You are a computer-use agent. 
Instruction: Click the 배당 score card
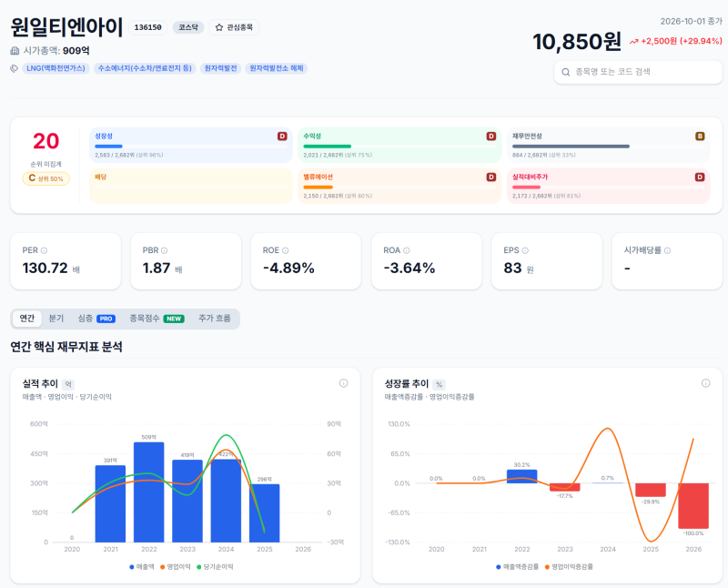click(191, 186)
